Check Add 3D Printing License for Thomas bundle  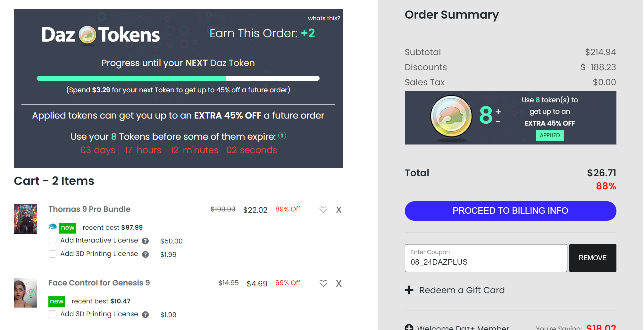click(53, 254)
